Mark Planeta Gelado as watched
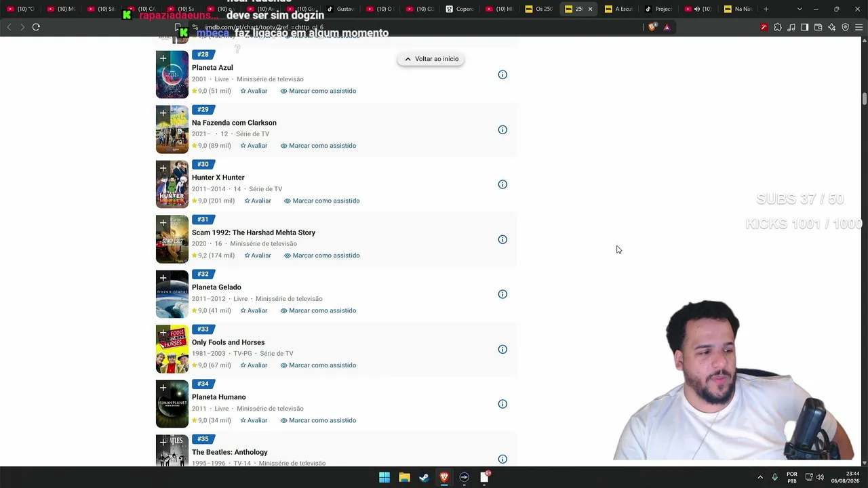The height and width of the screenshot is (488, 868). point(318,310)
